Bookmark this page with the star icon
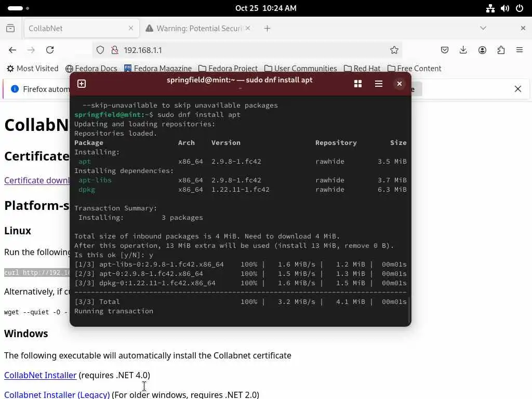Image resolution: width=532 pixels, height=399 pixels. tap(394, 50)
